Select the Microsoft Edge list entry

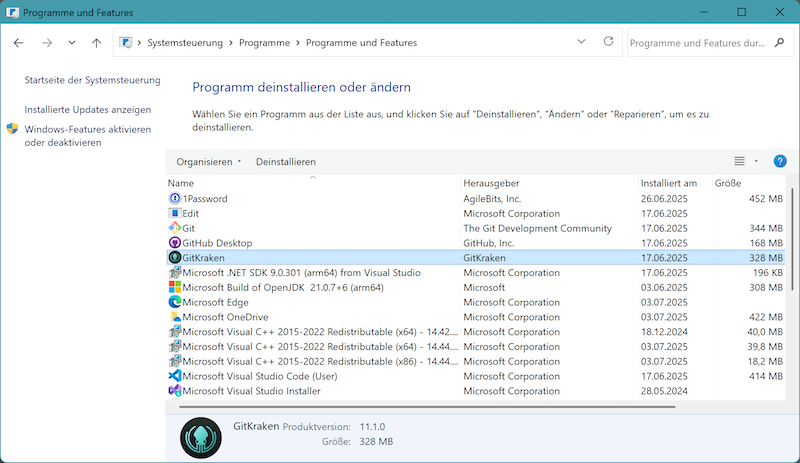coord(476,302)
